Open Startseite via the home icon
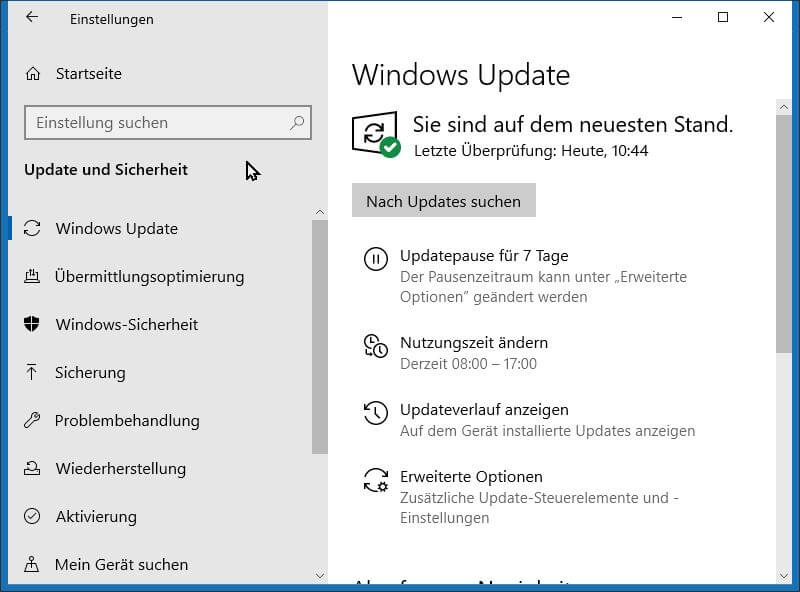Viewport: 800px width, 592px height. [33, 74]
